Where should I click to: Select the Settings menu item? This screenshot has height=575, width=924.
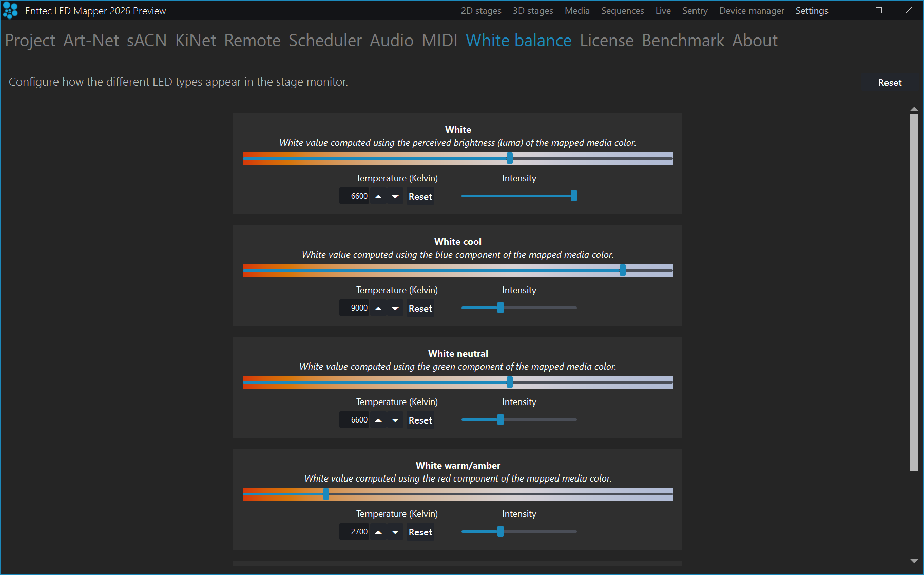812,11
